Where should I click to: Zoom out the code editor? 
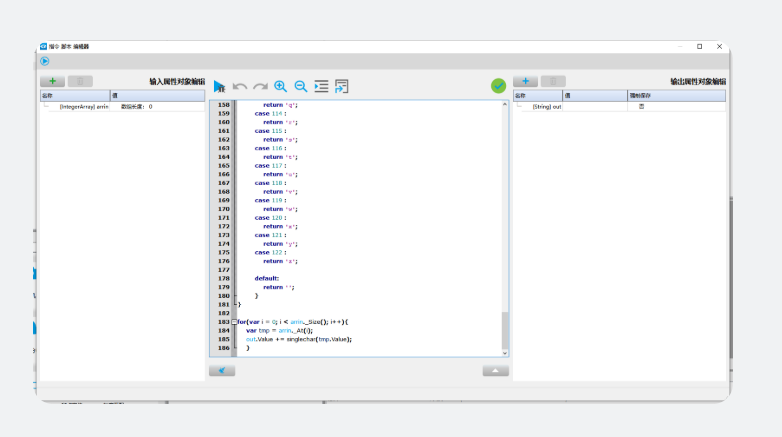[x=301, y=87]
